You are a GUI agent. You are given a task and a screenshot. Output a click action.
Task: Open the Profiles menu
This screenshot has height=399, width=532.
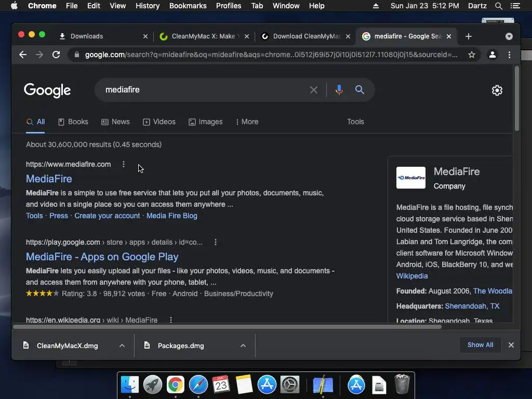(229, 6)
